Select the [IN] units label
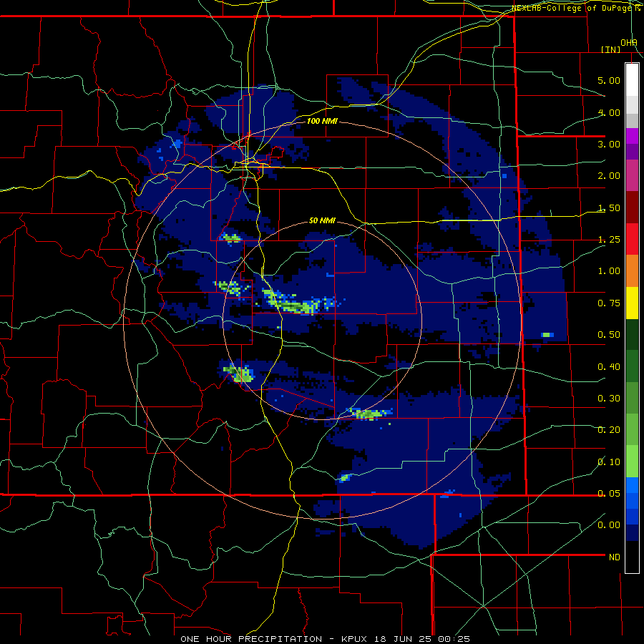 tap(610, 49)
